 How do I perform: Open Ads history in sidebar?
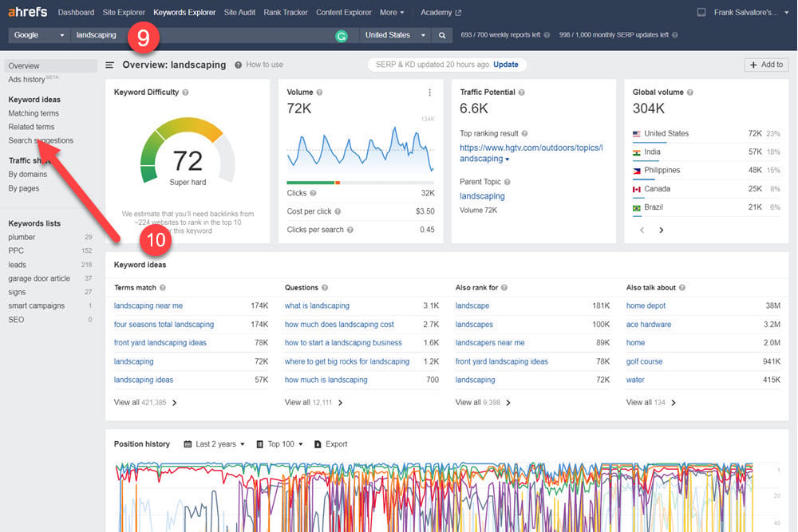tap(26, 79)
